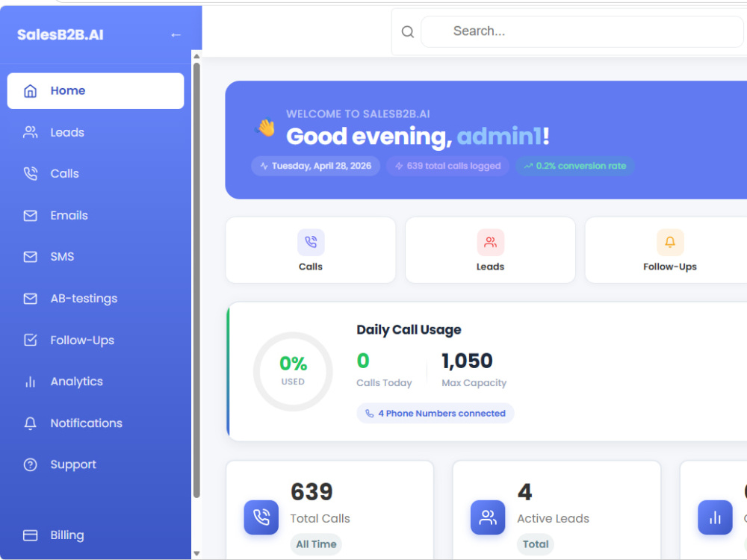
Task: Click the Analytics bar chart icon in sidebar
Action: (x=30, y=382)
